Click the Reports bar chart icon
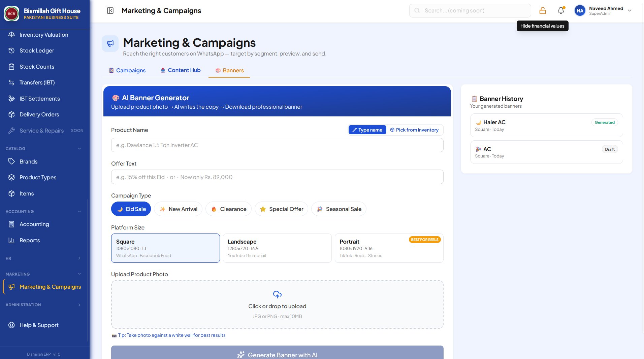 click(x=11, y=240)
